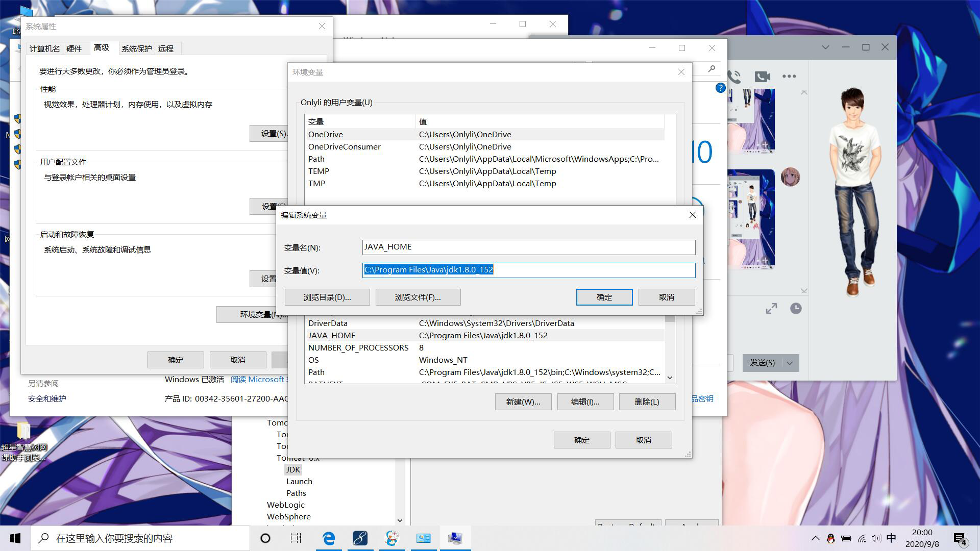Expand the send button dropdown arrow

coord(790,363)
